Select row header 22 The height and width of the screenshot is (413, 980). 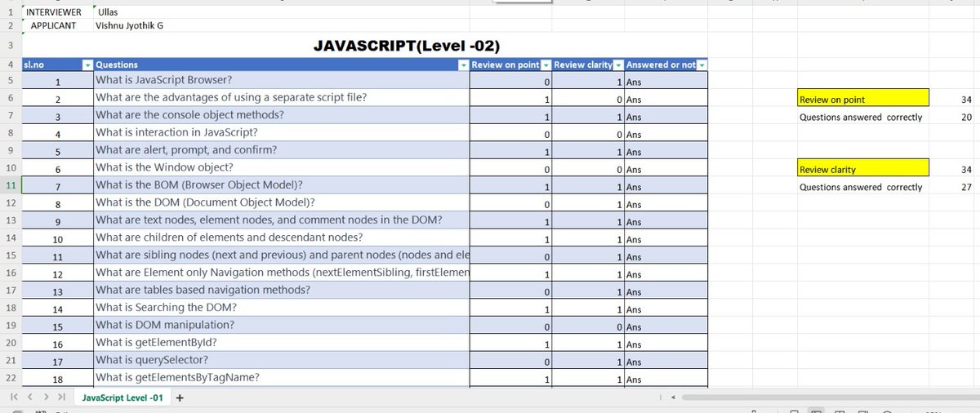10,378
